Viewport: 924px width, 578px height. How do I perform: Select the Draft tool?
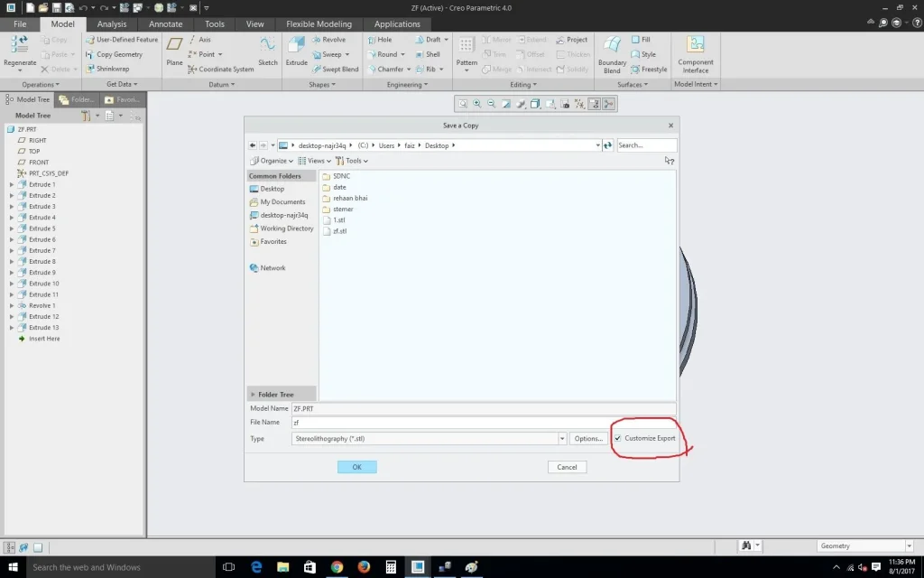pyautogui.click(x=429, y=40)
